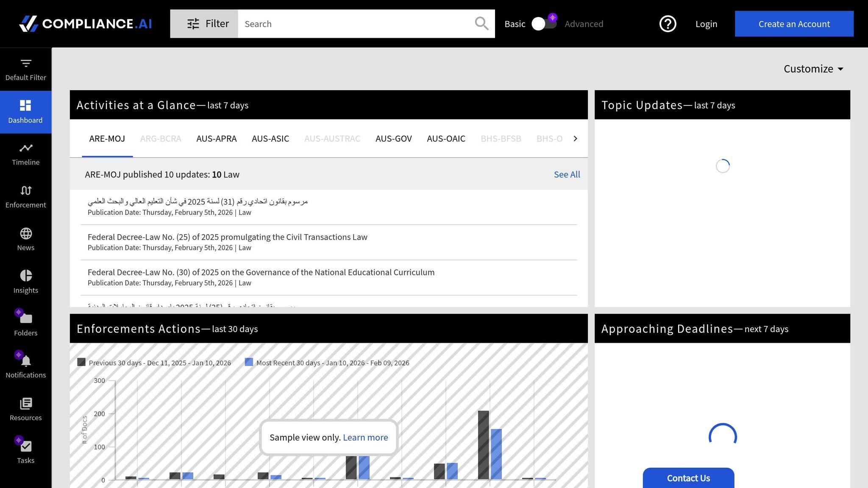Open Notifications bell icon
Image resolution: width=868 pixels, height=488 pixels.
[26, 361]
